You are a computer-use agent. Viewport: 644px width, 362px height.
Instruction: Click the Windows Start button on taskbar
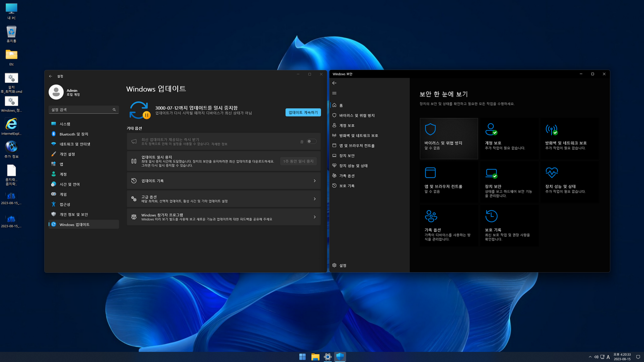[x=303, y=357]
